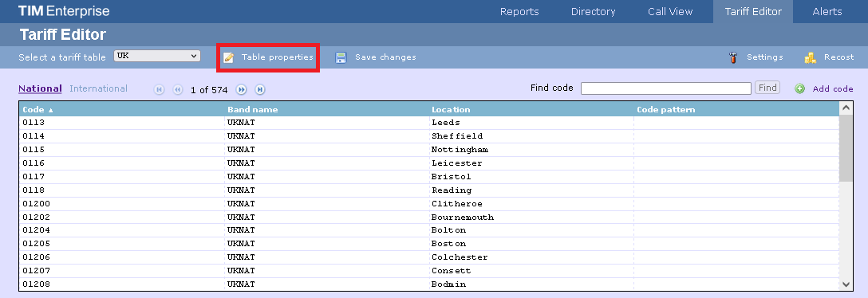
Task: Click the Table properties pencil icon
Action: (x=228, y=57)
